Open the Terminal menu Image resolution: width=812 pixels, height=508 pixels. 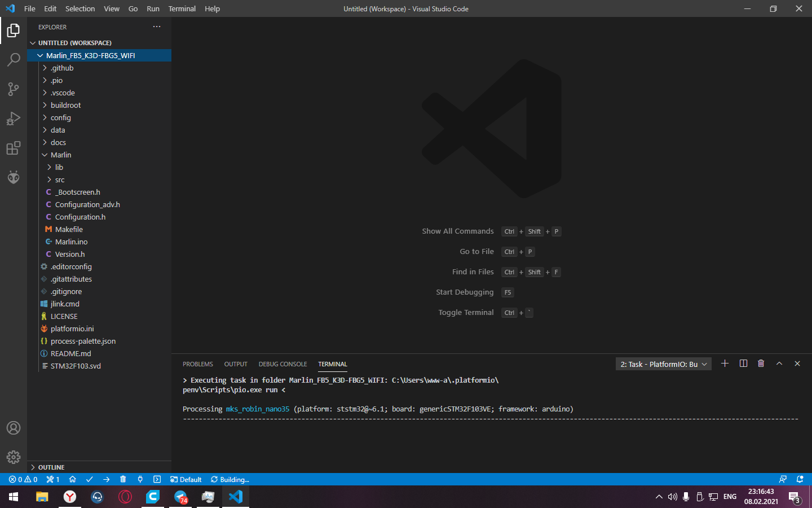click(x=182, y=8)
